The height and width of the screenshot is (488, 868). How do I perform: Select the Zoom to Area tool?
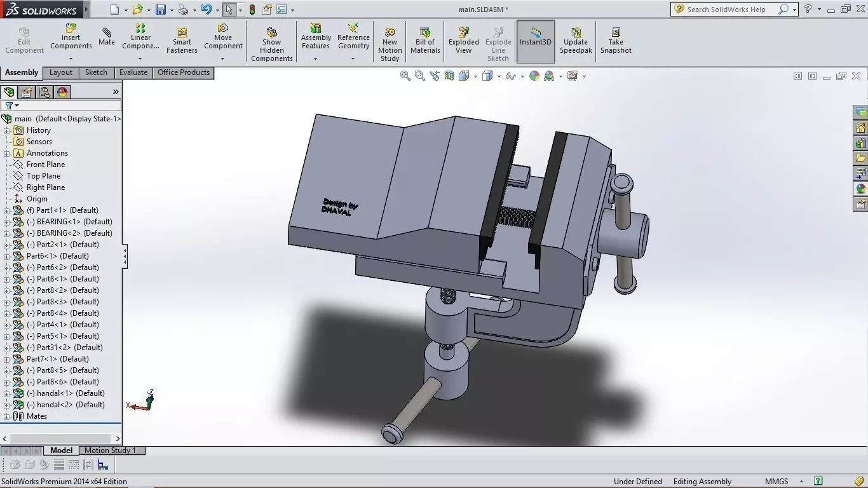point(419,76)
